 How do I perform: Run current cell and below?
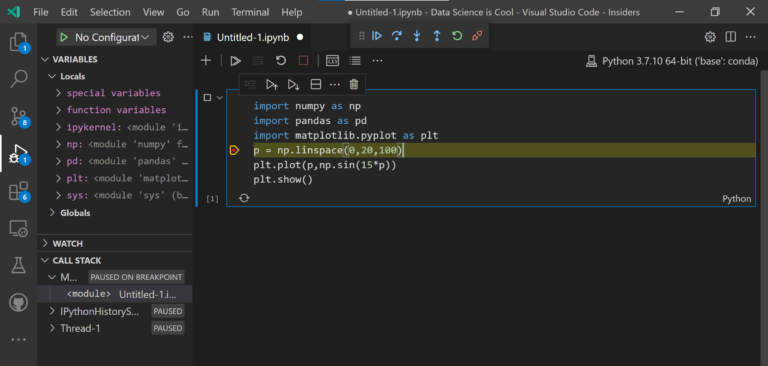pos(293,84)
